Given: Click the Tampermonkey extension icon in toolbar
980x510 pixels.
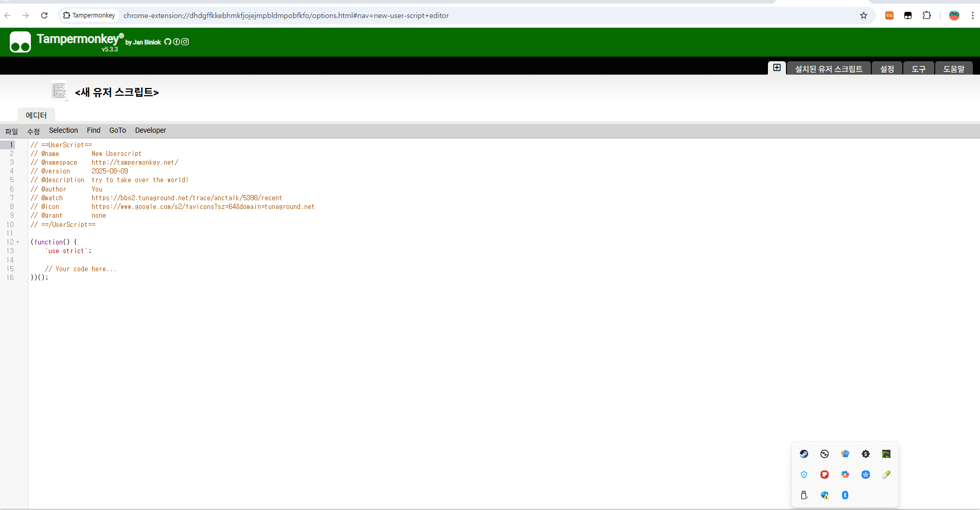Looking at the screenshot, I should pyautogui.click(x=908, y=15).
